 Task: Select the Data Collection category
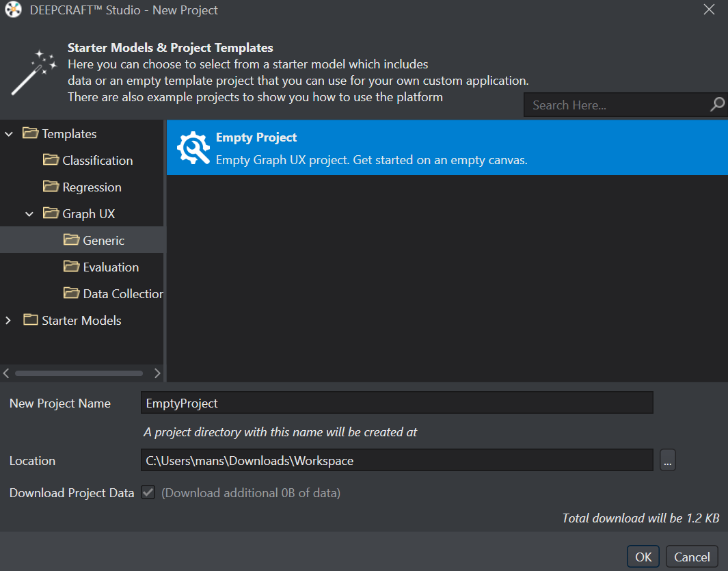coord(123,293)
